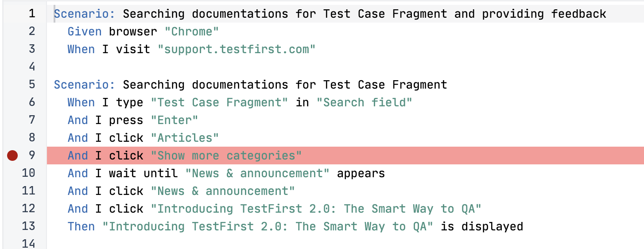Click line number 13 in the gutter
The height and width of the screenshot is (249, 644).
tap(28, 226)
